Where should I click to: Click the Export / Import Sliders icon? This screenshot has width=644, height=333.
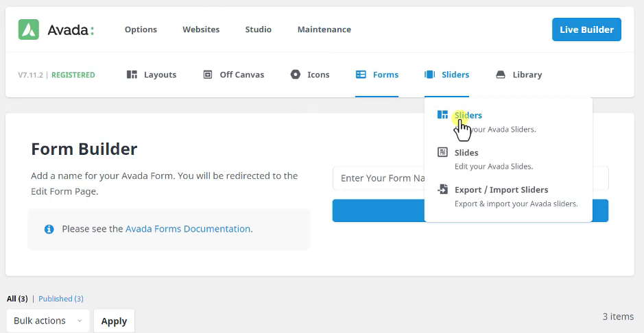click(442, 190)
